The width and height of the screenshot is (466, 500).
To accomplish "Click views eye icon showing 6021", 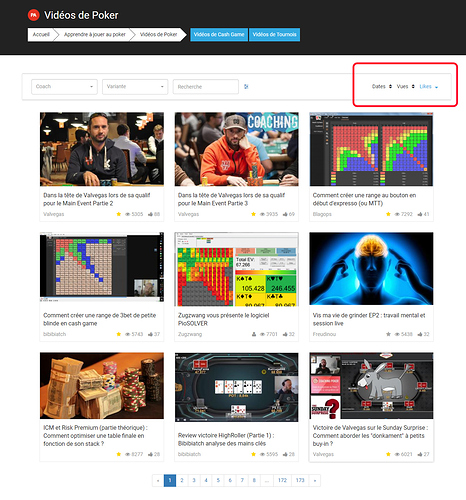I will click(397, 454).
